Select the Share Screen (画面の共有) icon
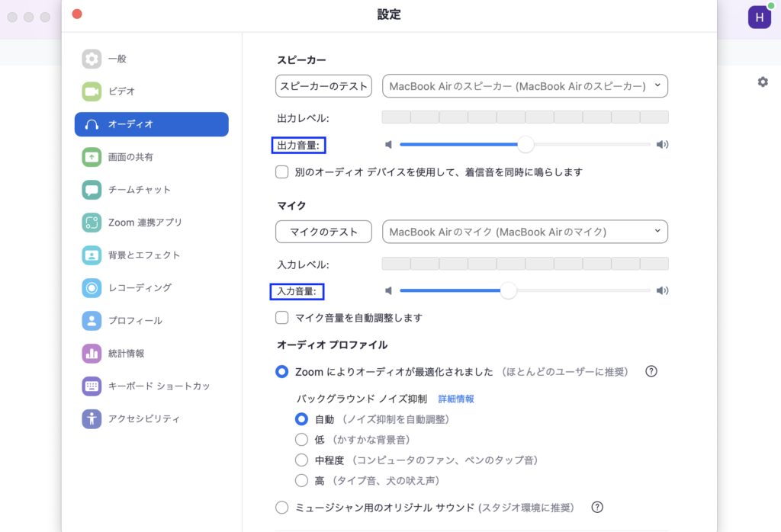 click(x=92, y=157)
